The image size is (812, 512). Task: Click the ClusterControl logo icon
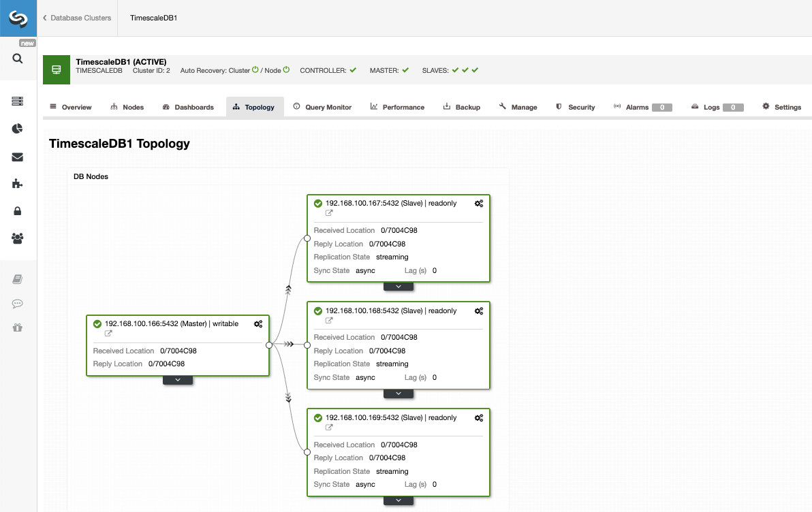pos(18,18)
